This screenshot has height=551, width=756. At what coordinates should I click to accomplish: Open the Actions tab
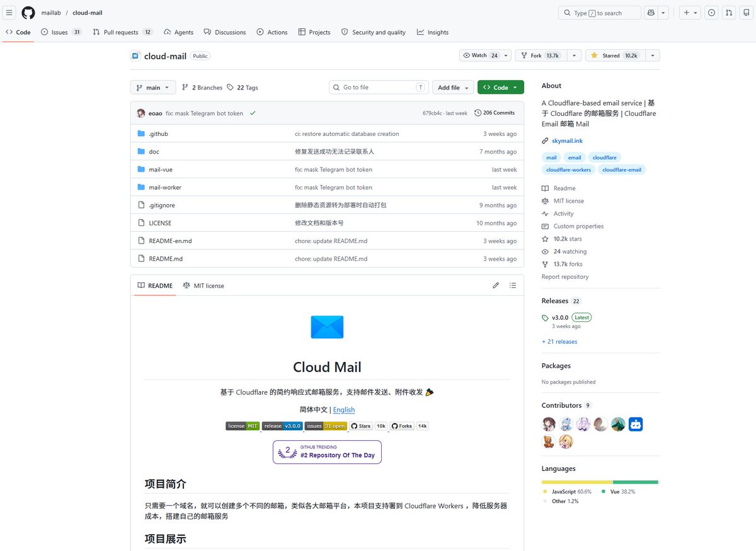tap(272, 32)
